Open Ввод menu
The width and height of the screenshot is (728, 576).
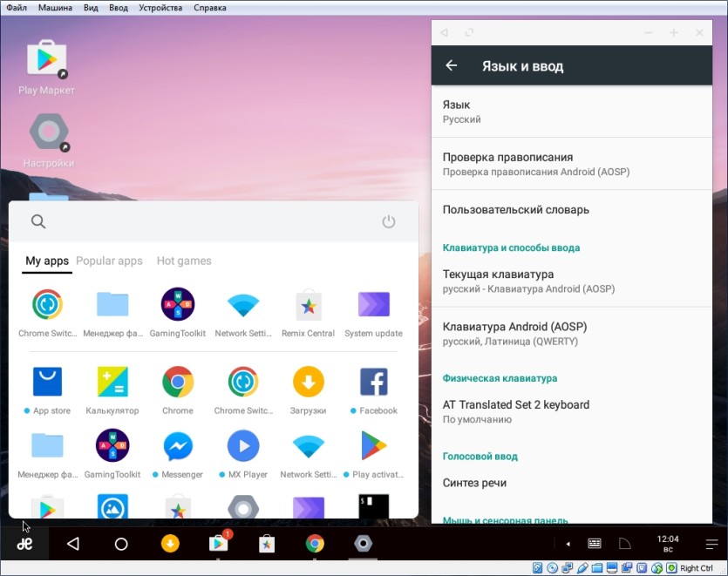119,8
